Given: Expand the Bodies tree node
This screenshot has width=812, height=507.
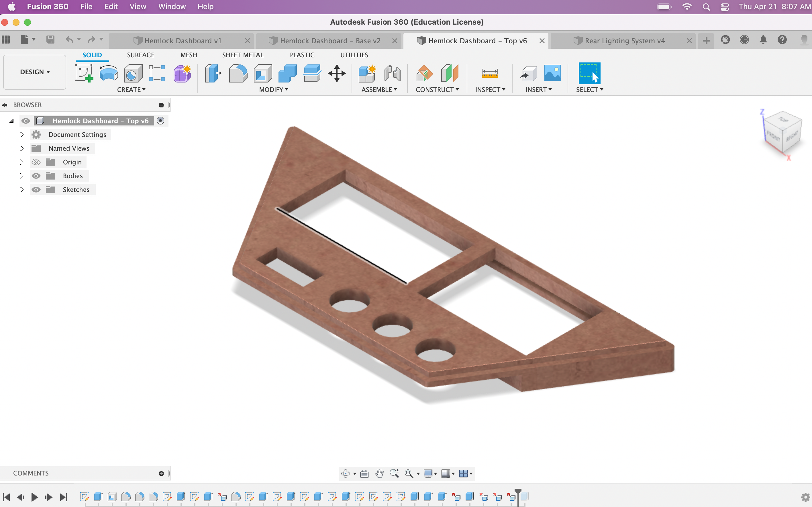Looking at the screenshot, I should [21, 176].
